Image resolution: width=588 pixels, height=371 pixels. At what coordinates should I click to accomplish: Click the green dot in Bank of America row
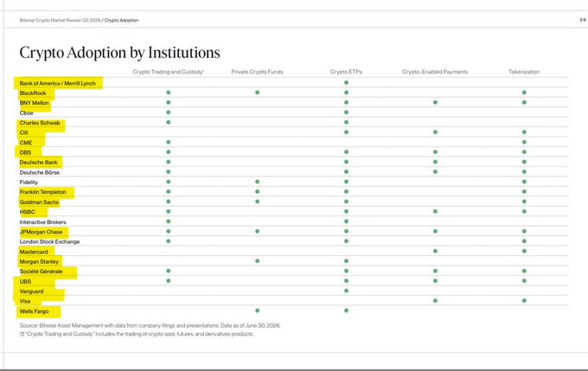[346, 82]
